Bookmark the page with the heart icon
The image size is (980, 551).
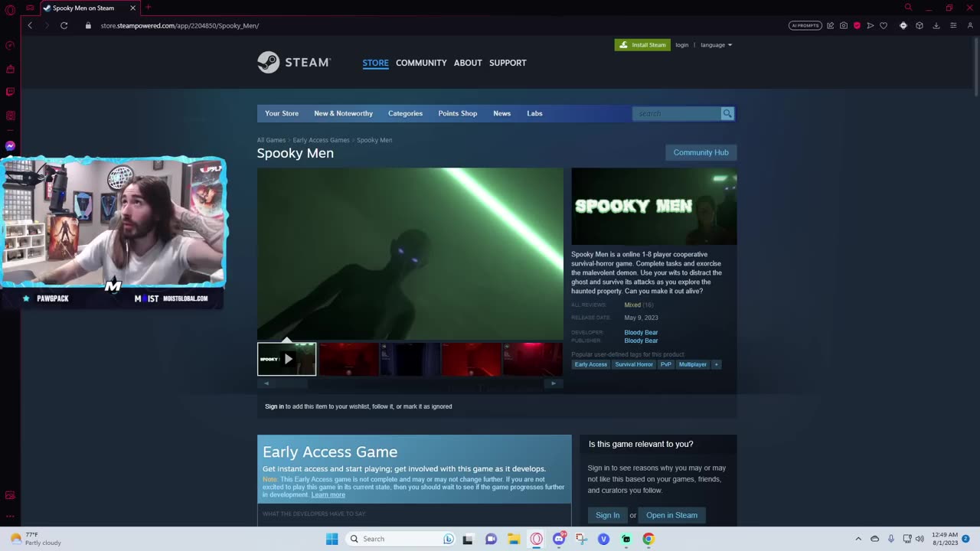(884, 25)
